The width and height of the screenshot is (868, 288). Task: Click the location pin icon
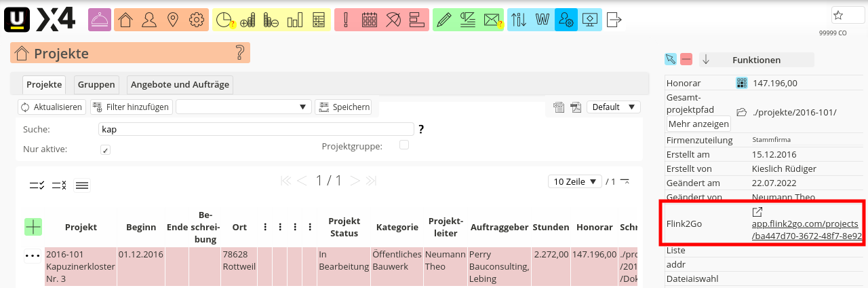pyautogui.click(x=172, y=20)
